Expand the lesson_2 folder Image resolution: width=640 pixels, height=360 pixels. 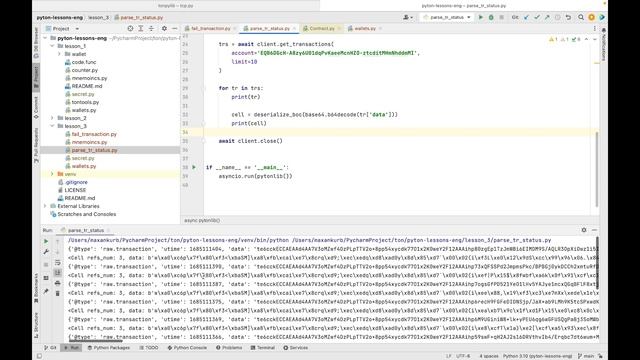click(x=52, y=118)
